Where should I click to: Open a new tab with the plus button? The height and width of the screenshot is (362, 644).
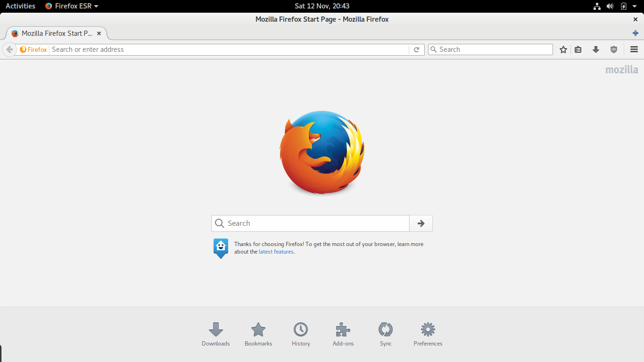pos(636,33)
